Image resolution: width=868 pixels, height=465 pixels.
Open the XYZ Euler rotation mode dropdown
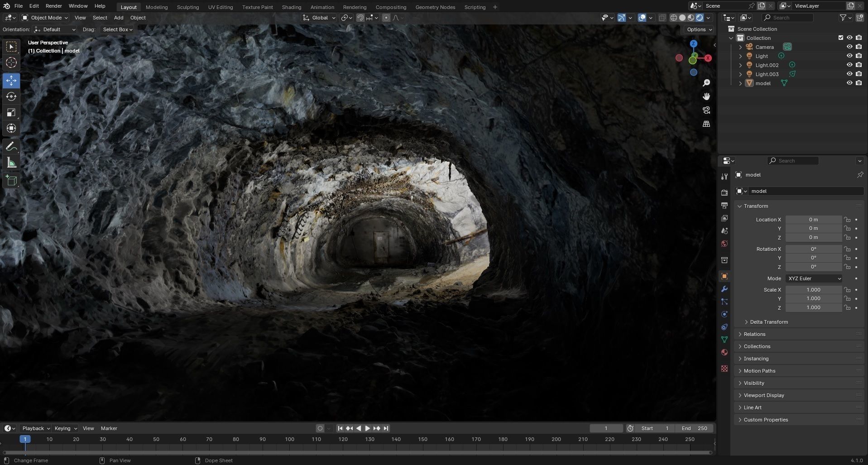[814, 278]
